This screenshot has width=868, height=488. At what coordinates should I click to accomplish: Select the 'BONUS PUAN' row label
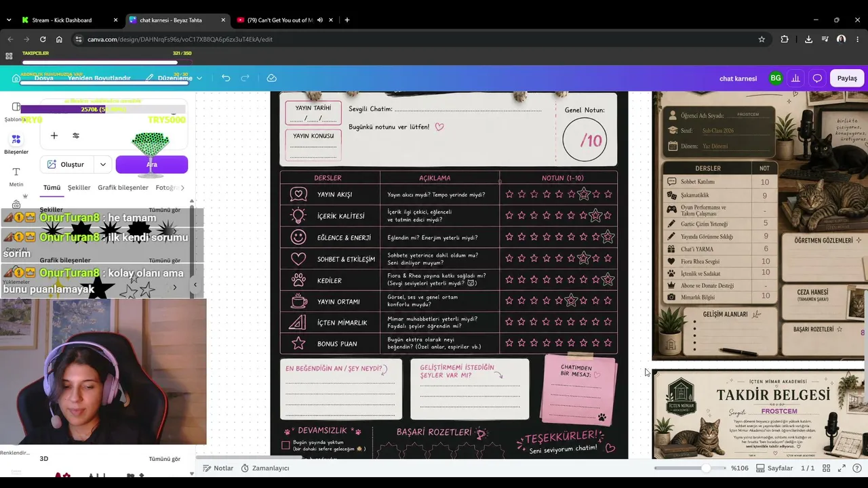(337, 344)
